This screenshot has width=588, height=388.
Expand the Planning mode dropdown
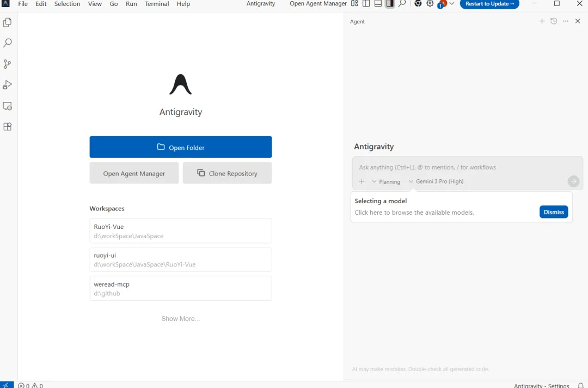tap(386, 181)
